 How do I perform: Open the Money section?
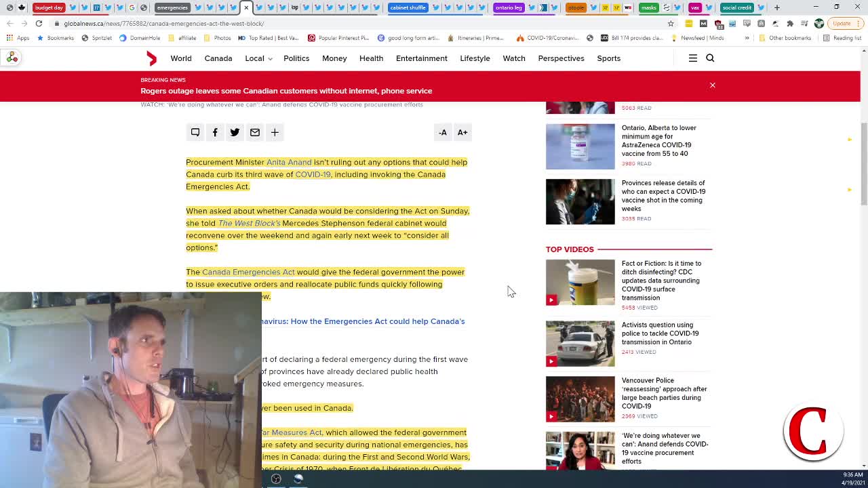point(334,58)
